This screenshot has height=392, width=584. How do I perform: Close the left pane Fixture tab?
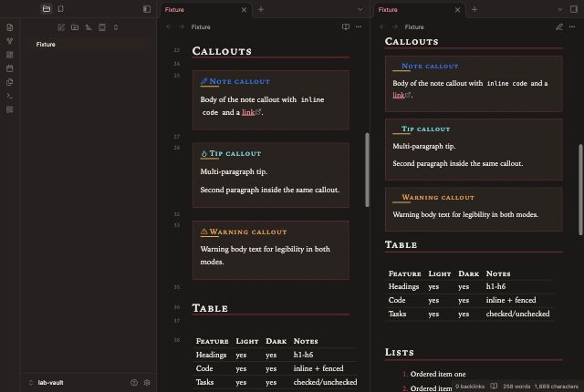244,10
